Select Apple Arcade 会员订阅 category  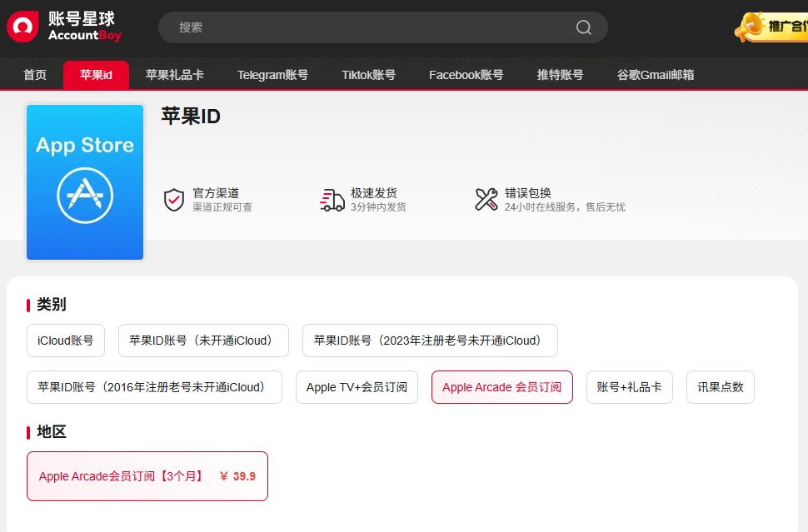pos(502,387)
